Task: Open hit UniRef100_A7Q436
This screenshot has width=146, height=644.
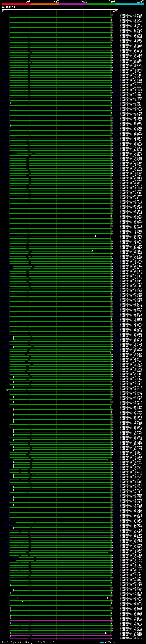Action: pos(131,95)
